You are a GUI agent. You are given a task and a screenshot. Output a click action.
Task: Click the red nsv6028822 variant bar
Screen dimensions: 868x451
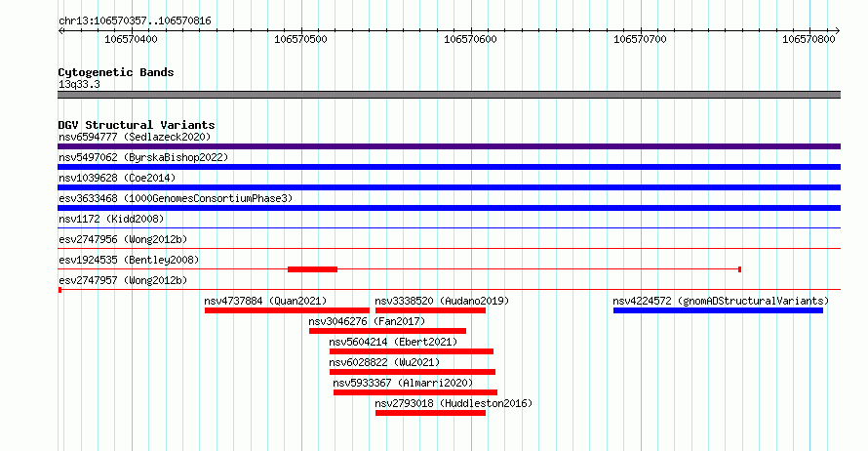pos(413,372)
